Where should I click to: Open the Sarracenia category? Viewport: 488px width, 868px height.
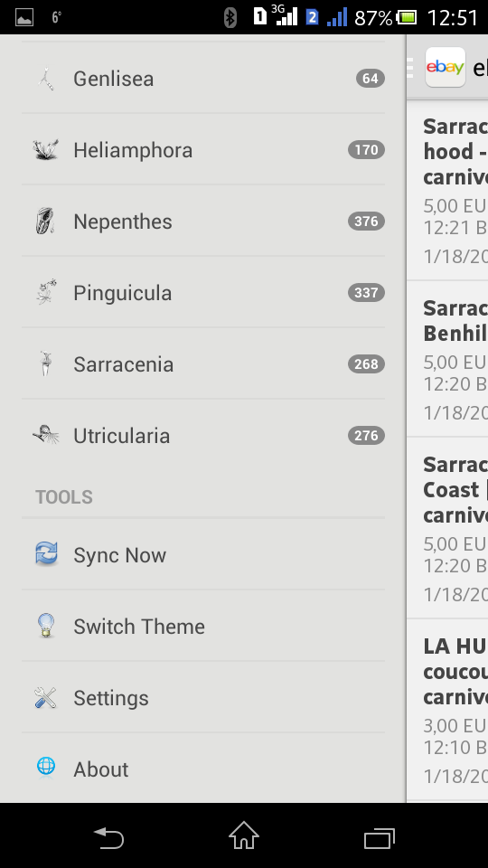point(203,363)
